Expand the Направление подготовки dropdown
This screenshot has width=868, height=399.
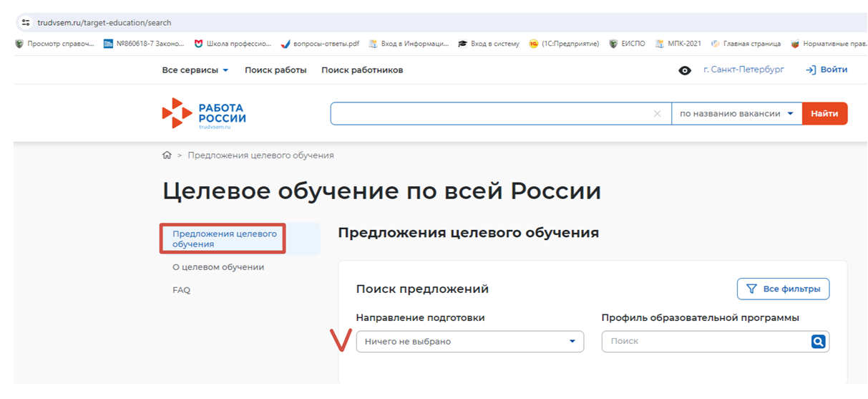pos(469,342)
